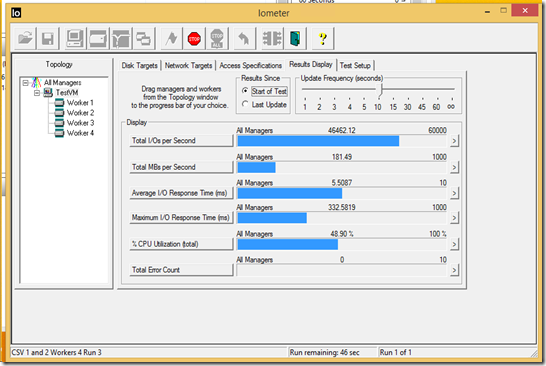
Task: Start a new network worker
Action: tap(120, 38)
